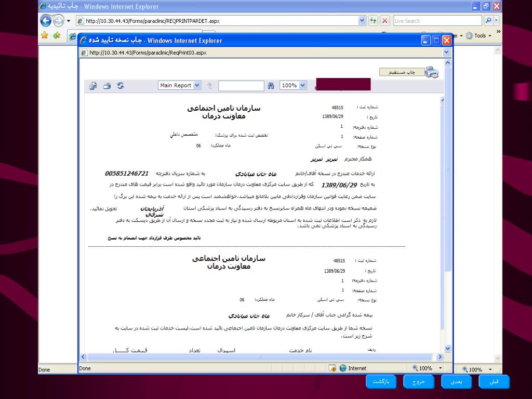The height and width of the screenshot is (399, 532).
Task: Click the خروج (exit) button
Action: pyautogui.click(x=418, y=382)
